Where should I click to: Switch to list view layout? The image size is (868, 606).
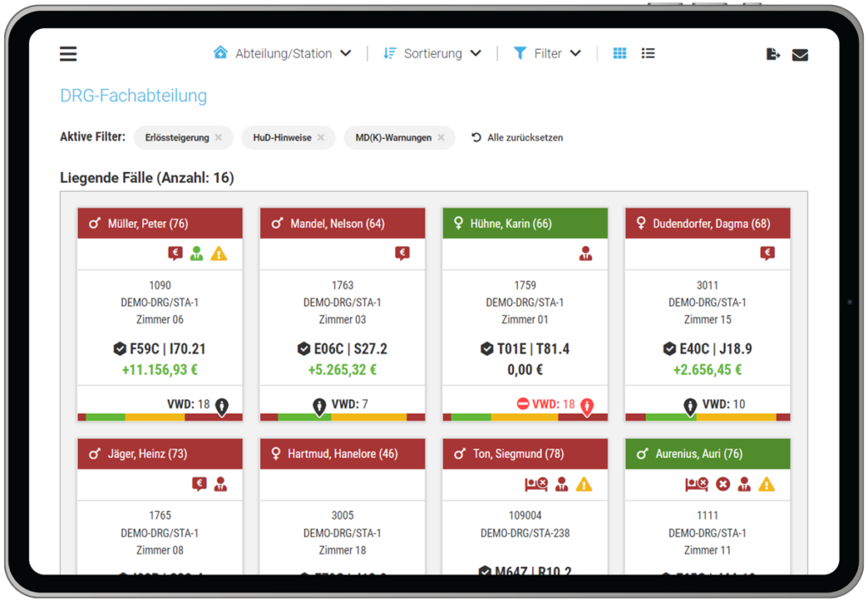648,53
